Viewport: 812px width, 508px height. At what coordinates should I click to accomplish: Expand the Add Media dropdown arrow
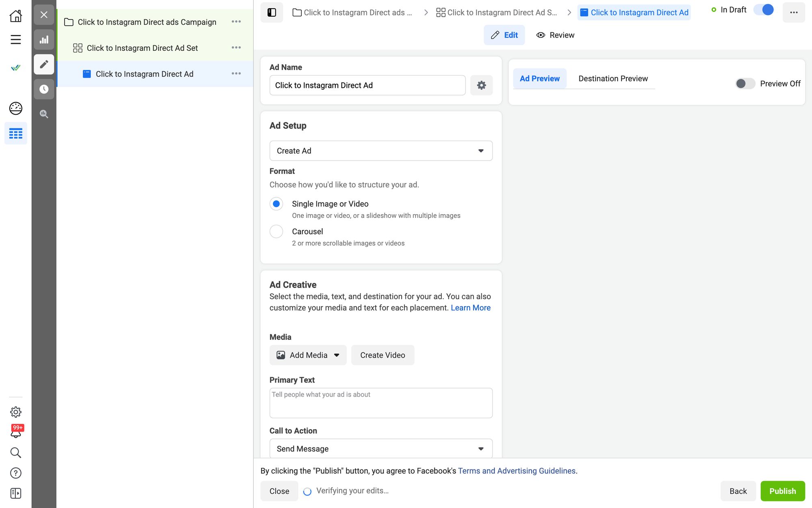[337, 355]
